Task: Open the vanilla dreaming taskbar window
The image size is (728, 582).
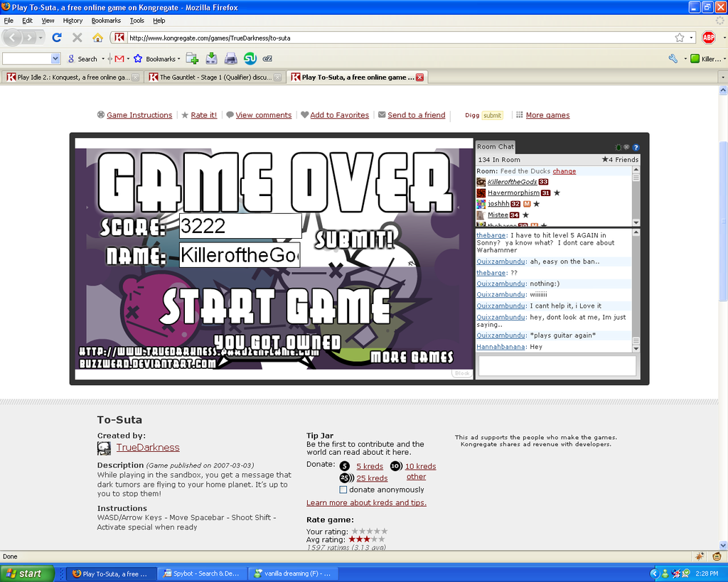Action: click(x=294, y=573)
